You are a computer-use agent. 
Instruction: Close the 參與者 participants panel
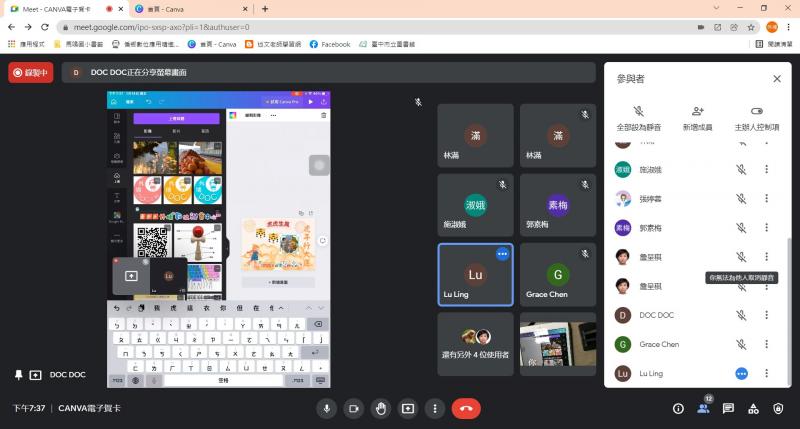pyautogui.click(x=777, y=78)
